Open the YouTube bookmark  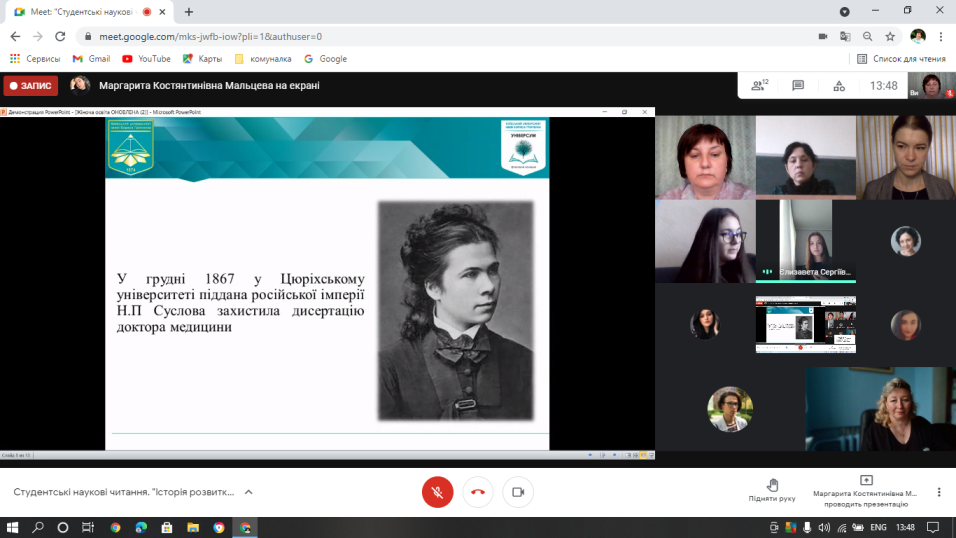coord(146,59)
